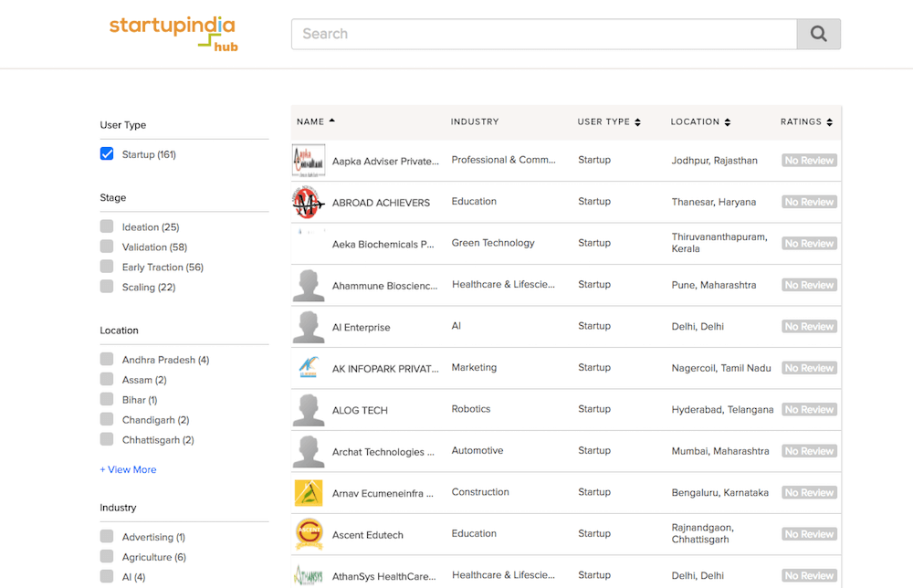Image resolution: width=913 pixels, height=588 pixels.
Task: Check the Agriculture industry checkbox
Action: 107,557
